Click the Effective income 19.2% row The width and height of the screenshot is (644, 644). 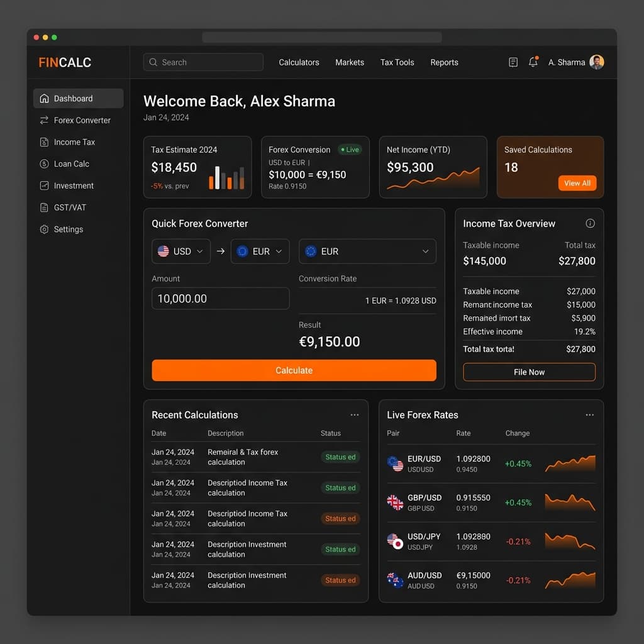pyautogui.click(x=529, y=331)
